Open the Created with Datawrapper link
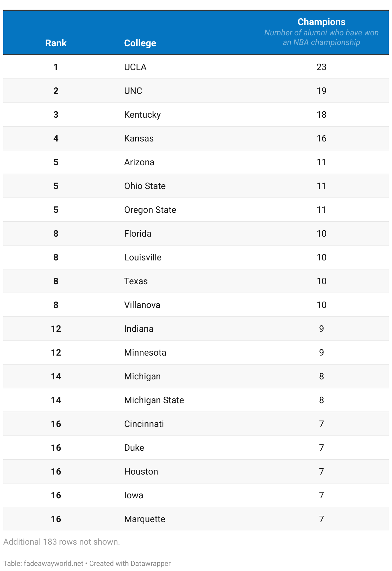Viewport: 392px width, 571px height. pyautogui.click(x=130, y=563)
